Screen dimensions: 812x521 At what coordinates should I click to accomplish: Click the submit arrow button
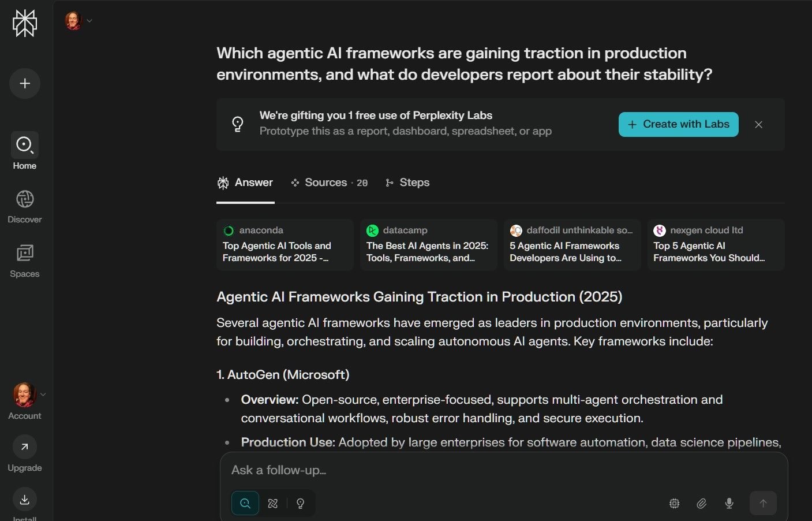[763, 503]
